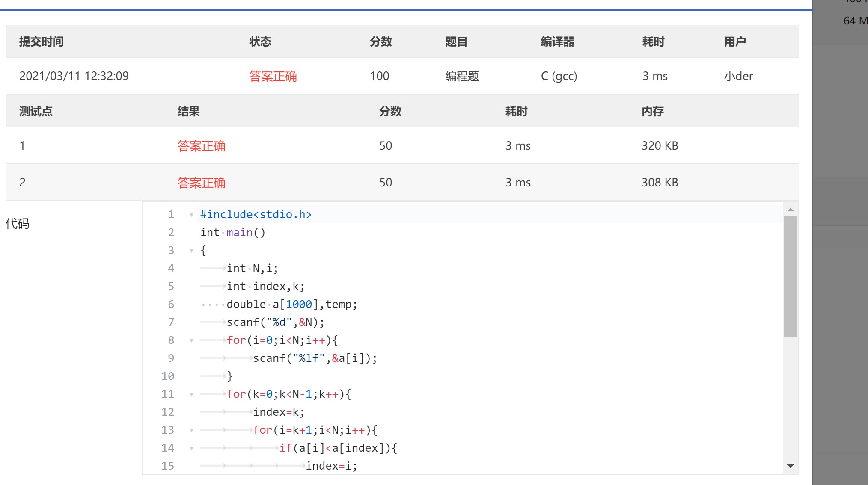Collapse the for loop fold at line 11
The height and width of the screenshot is (485, 868).
pyautogui.click(x=191, y=394)
